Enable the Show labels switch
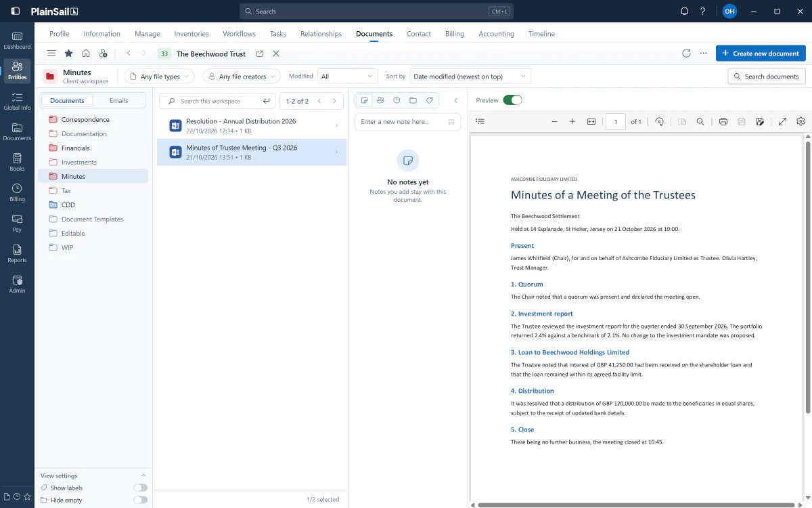Viewport: 812px width, 508px height. pos(140,488)
